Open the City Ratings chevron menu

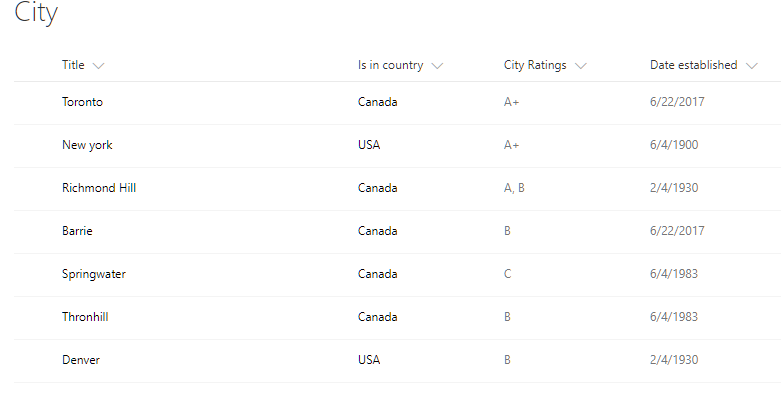point(580,66)
